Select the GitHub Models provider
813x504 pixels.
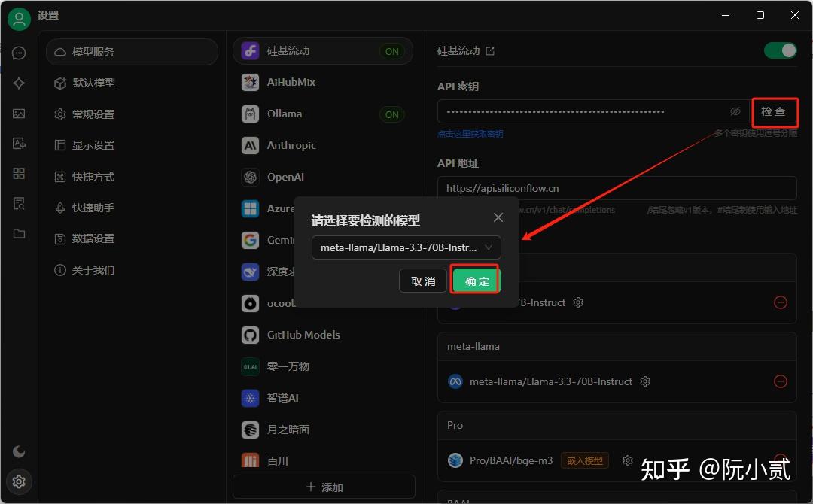click(323, 335)
